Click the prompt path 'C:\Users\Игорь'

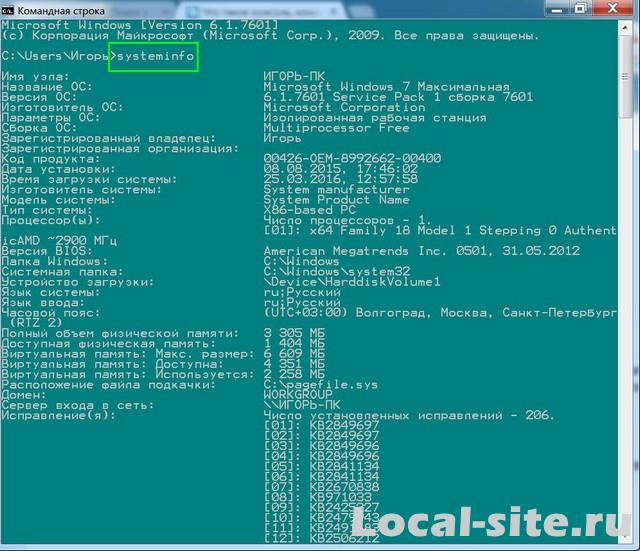pos(55,56)
